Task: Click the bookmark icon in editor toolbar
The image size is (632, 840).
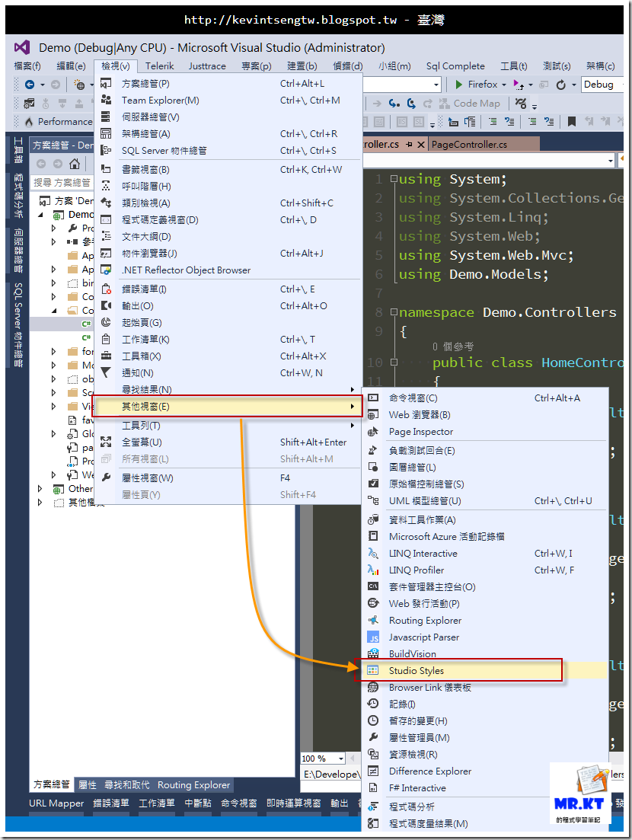Action: click(x=572, y=122)
